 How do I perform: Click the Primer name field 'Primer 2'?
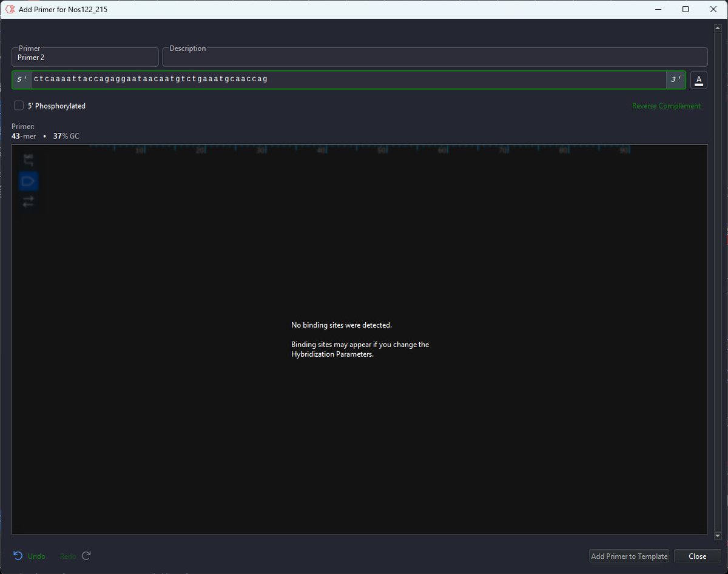(85, 57)
